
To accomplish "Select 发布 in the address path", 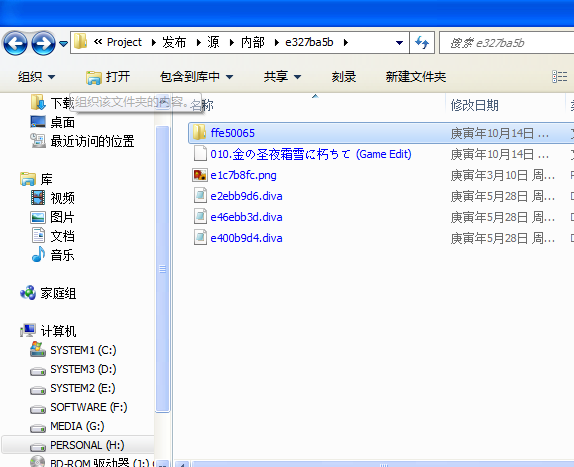I will pyautogui.click(x=174, y=42).
